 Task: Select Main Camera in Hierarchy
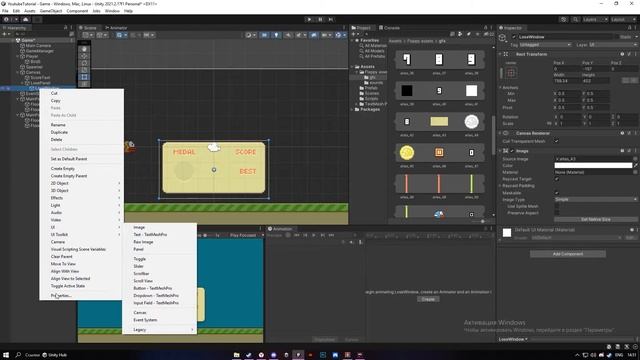click(x=38, y=46)
